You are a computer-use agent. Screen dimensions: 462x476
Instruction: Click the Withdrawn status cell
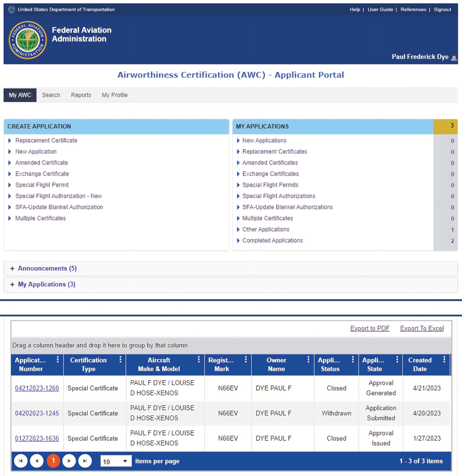(x=336, y=413)
